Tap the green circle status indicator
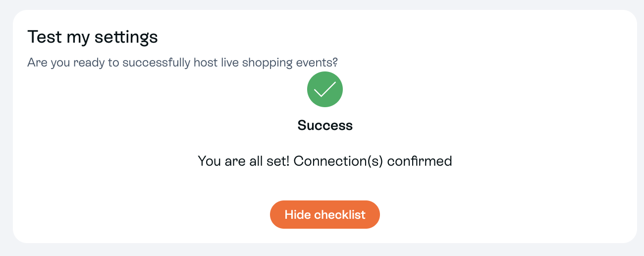Screen dimensions: 644x256 [x=325, y=89]
